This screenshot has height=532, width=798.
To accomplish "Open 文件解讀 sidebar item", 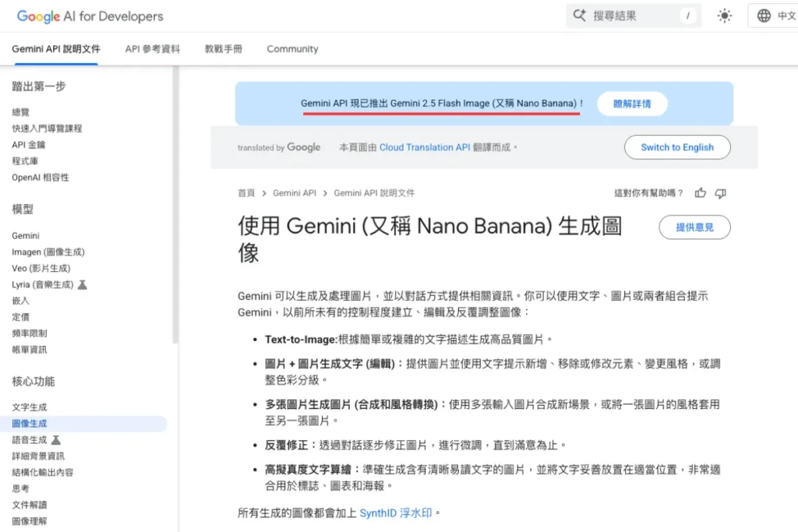I will click(30, 505).
